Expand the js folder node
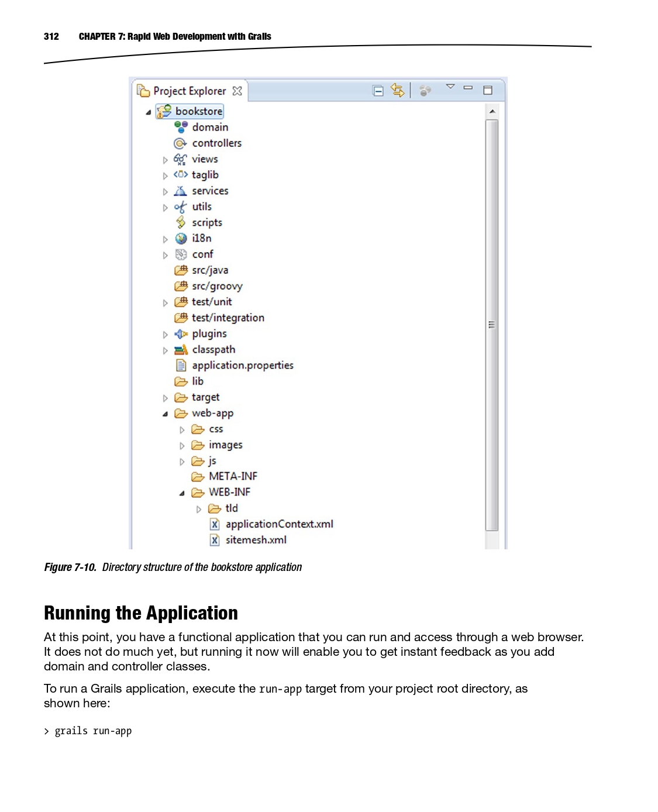The width and height of the screenshot is (658, 812). (x=182, y=462)
